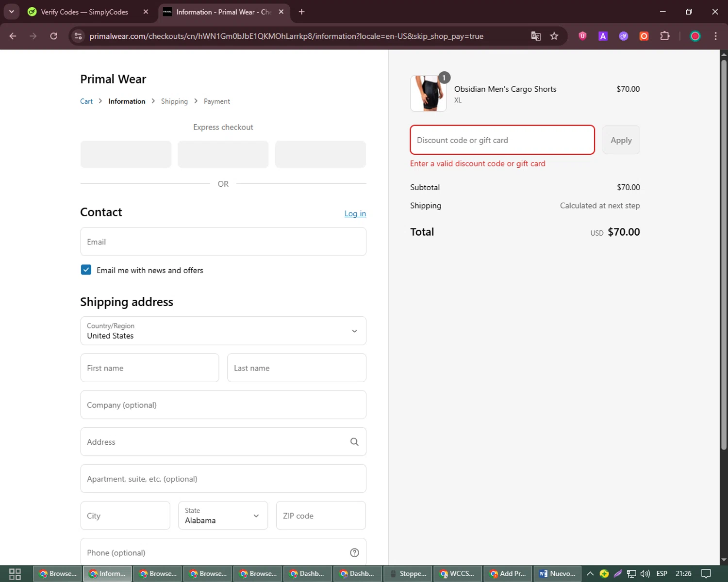Focus the Phone (optional) field

[x=223, y=552]
